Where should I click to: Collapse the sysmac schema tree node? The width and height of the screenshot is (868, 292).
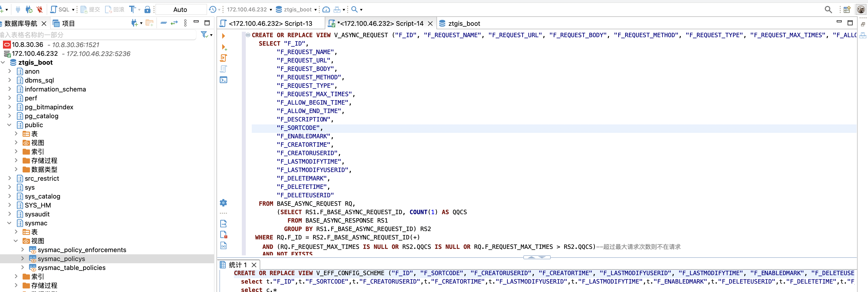coord(9,223)
